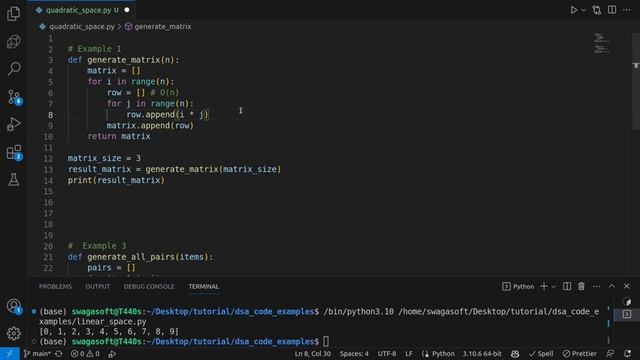Close the terminal panel
Screen dimensions: 640x360
click(x=627, y=287)
